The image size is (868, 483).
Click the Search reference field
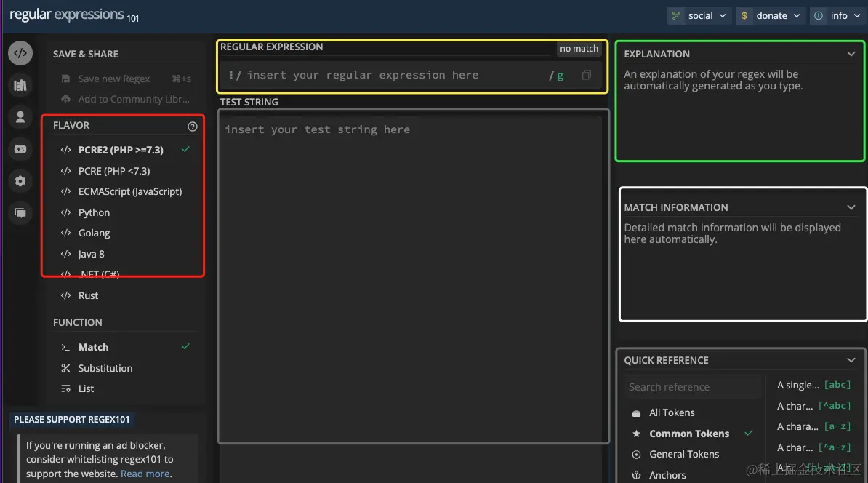[694, 387]
